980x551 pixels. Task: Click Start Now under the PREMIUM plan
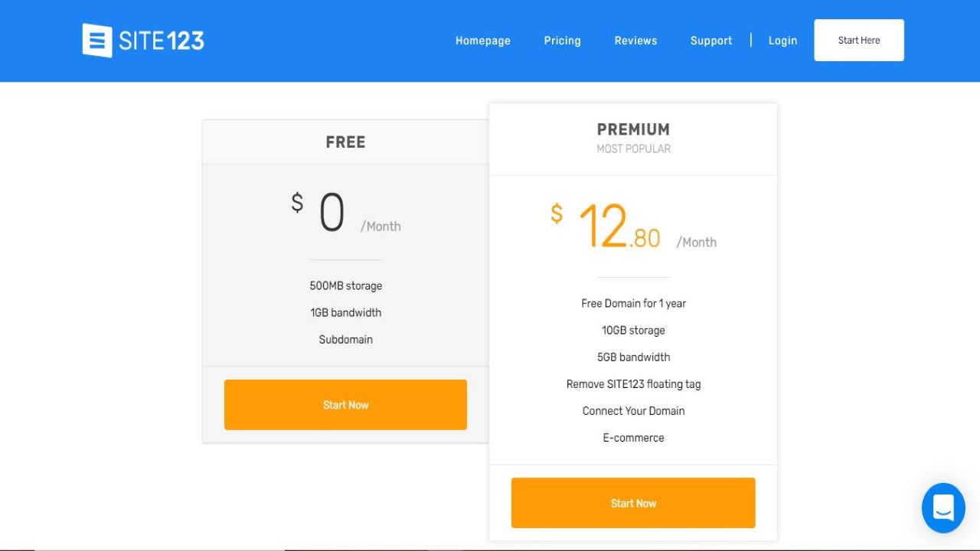pyautogui.click(x=633, y=503)
